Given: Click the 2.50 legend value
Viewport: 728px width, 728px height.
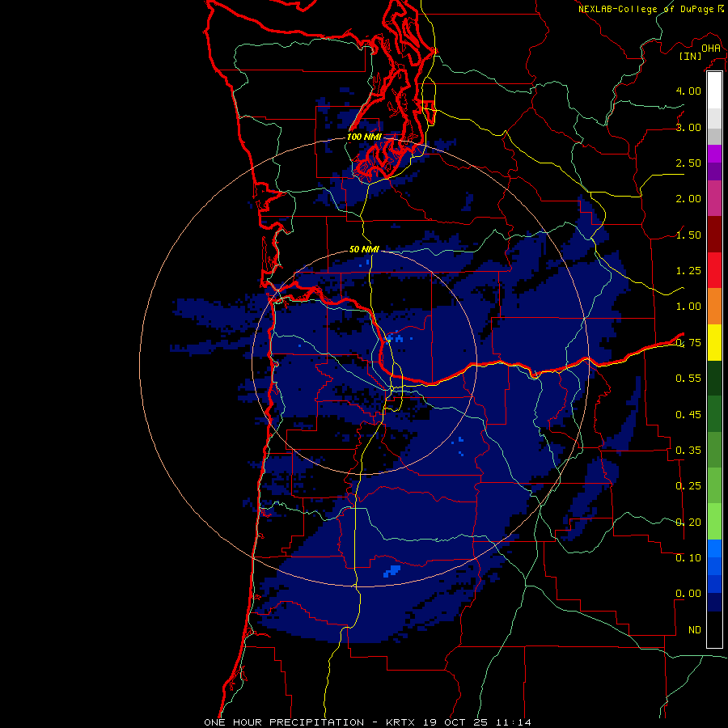Looking at the screenshot, I should pyautogui.click(x=688, y=163).
